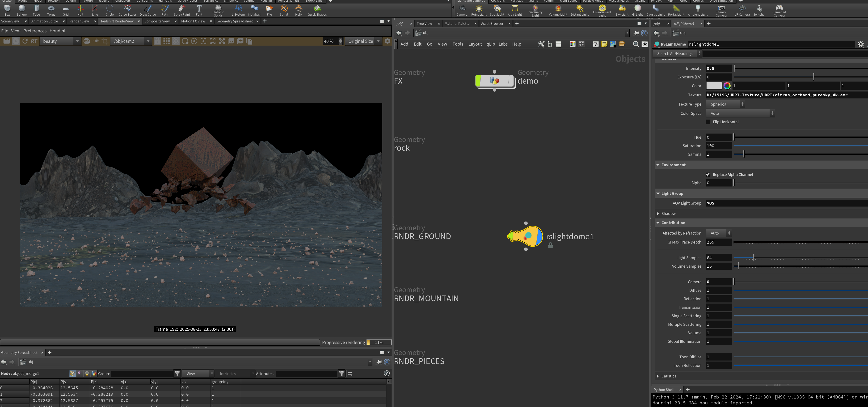868x407 pixels.
Task: Click the Spiral shelf tool icon
Action: coord(284,10)
